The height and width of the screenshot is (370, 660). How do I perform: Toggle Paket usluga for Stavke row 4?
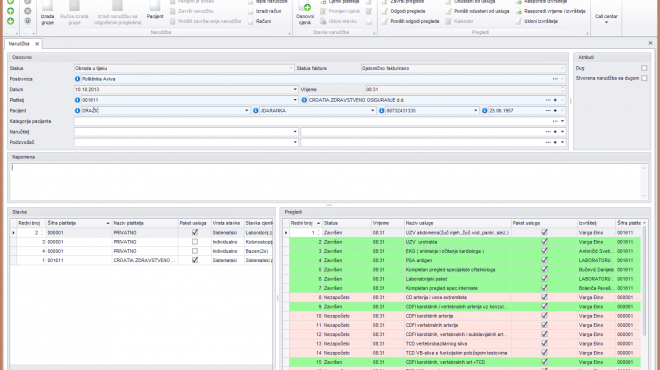[x=195, y=251]
